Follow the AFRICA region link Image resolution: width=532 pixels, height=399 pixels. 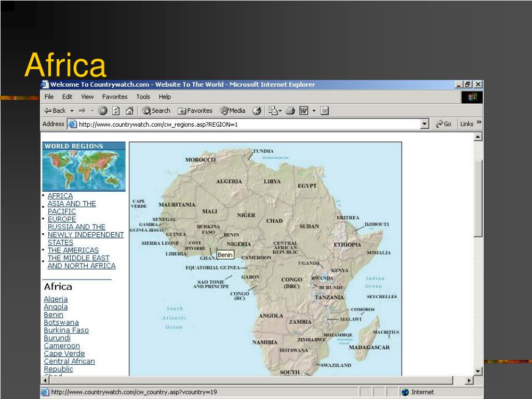tap(60, 196)
